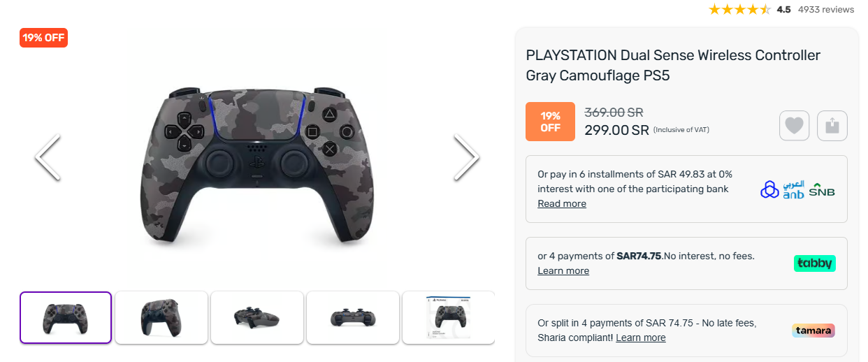The width and height of the screenshot is (868, 362).
Task: Show the previous product image arrow
Action: tap(48, 157)
